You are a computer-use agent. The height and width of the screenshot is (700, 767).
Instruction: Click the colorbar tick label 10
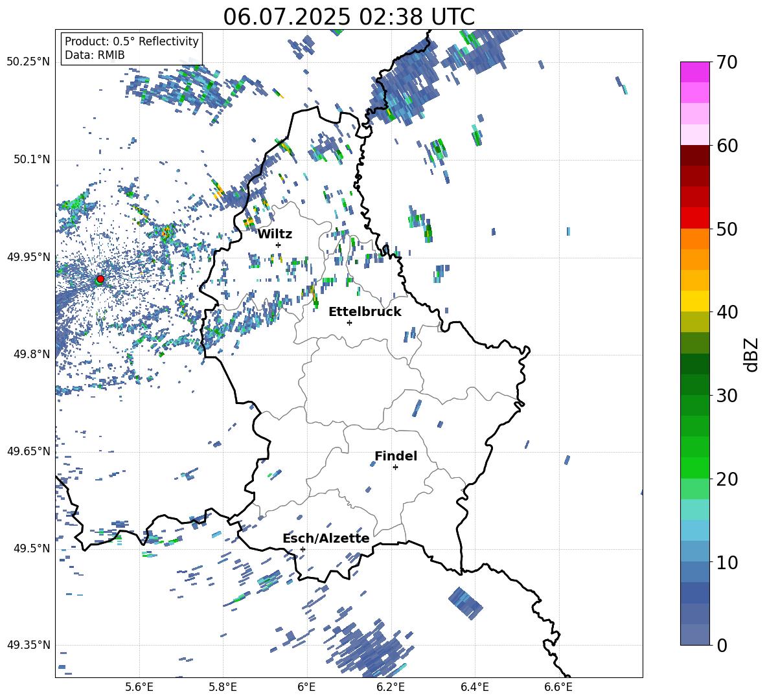tap(727, 563)
